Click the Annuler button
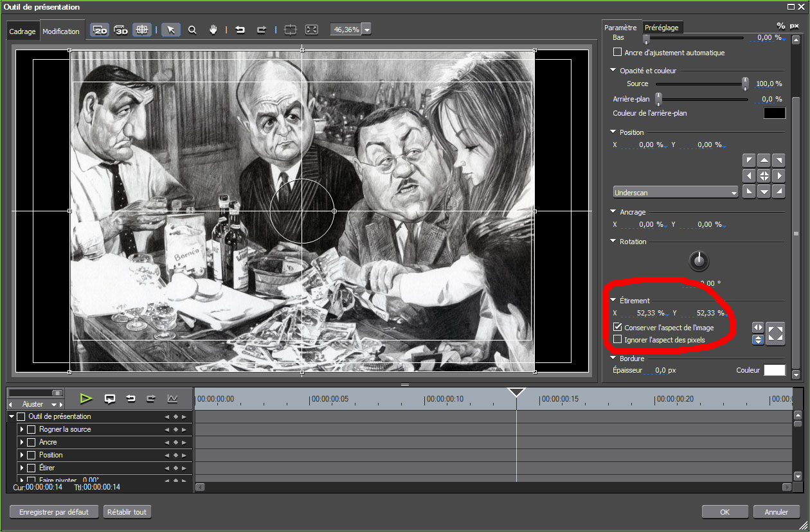The height and width of the screenshot is (532, 810). (777, 512)
